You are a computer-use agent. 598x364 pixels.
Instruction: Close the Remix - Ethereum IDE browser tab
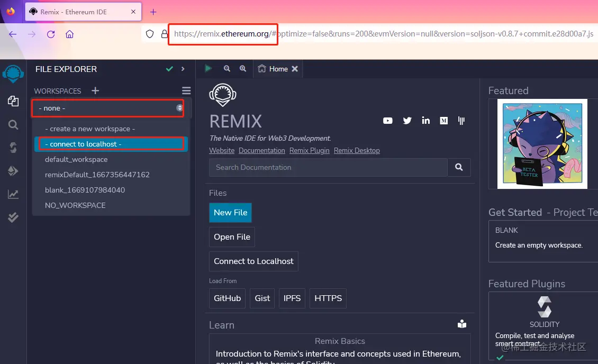click(133, 12)
